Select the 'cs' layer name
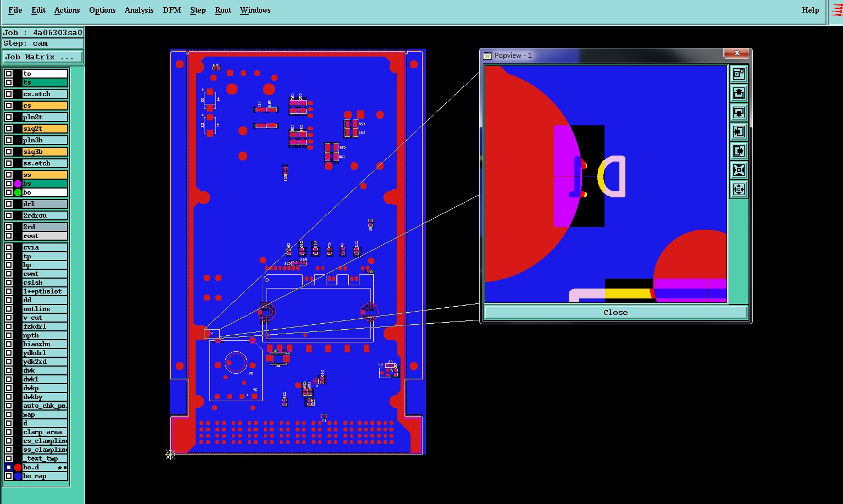 point(45,106)
